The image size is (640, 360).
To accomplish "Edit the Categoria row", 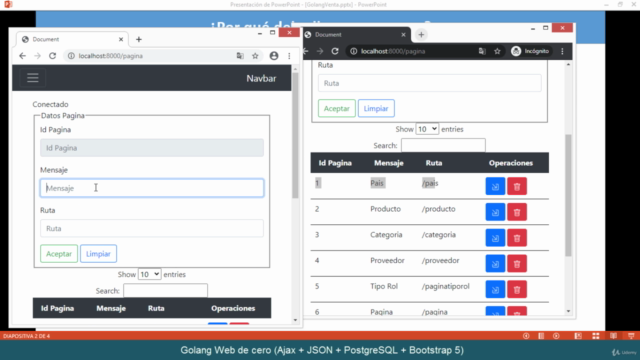I will pos(495,238).
